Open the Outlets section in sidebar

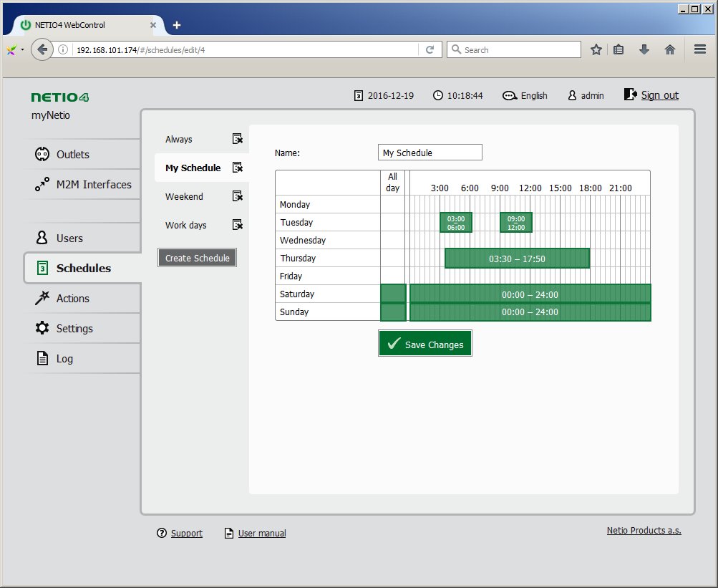coord(72,155)
